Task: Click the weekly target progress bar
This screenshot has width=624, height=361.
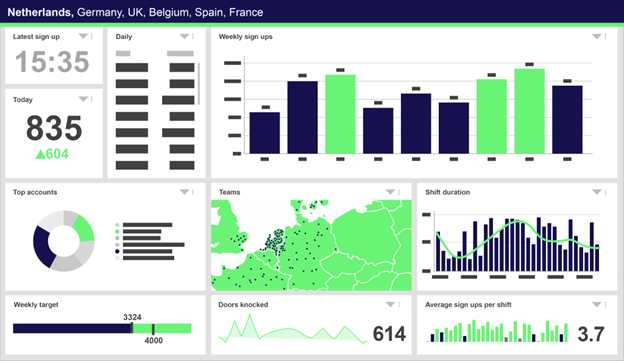Action: click(102, 328)
